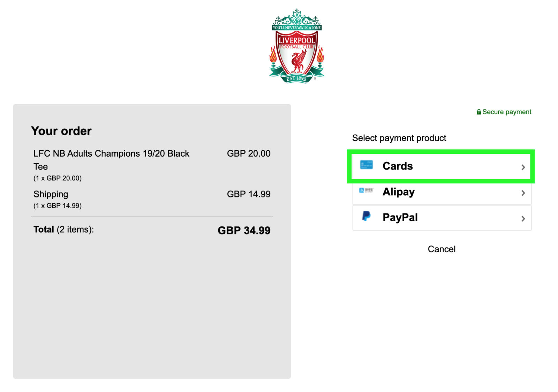Screen dimensions: 558x392
Task: Click the Liverpool Football Club crest logo
Action: pyautogui.click(x=297, y=46)
